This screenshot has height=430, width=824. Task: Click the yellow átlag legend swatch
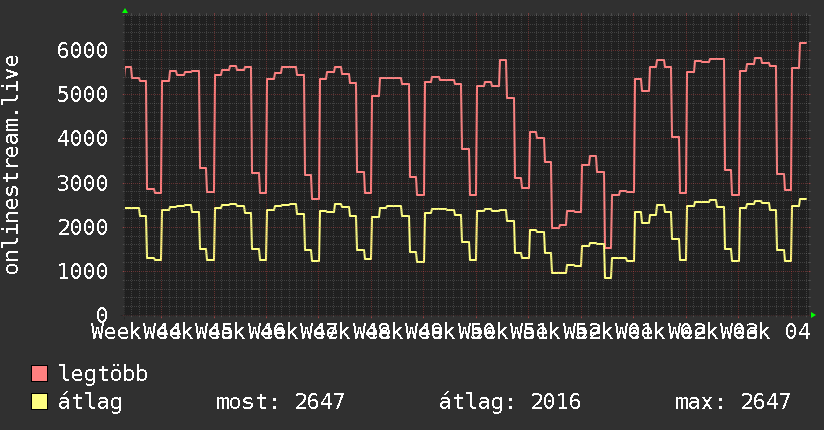point(39,402)
